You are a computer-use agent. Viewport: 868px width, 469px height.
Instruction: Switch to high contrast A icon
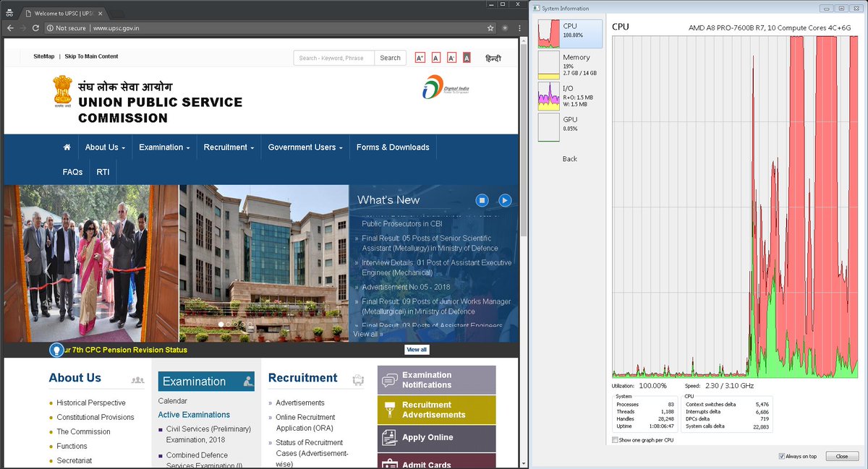pos(467,58)
